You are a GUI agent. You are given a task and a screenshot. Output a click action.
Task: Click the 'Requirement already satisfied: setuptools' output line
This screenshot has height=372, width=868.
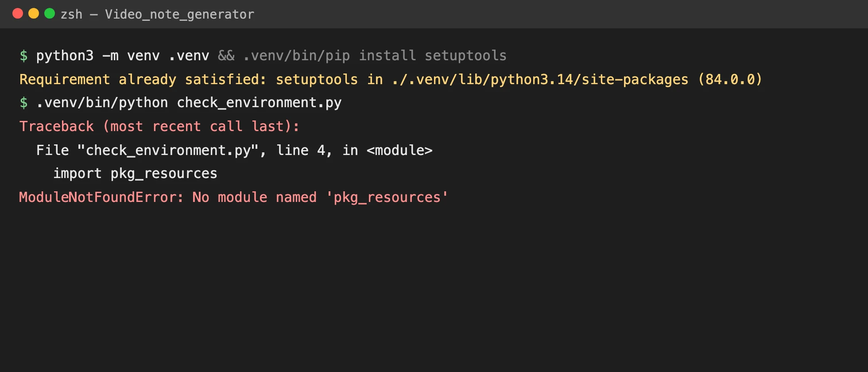(x=391, y=79)
